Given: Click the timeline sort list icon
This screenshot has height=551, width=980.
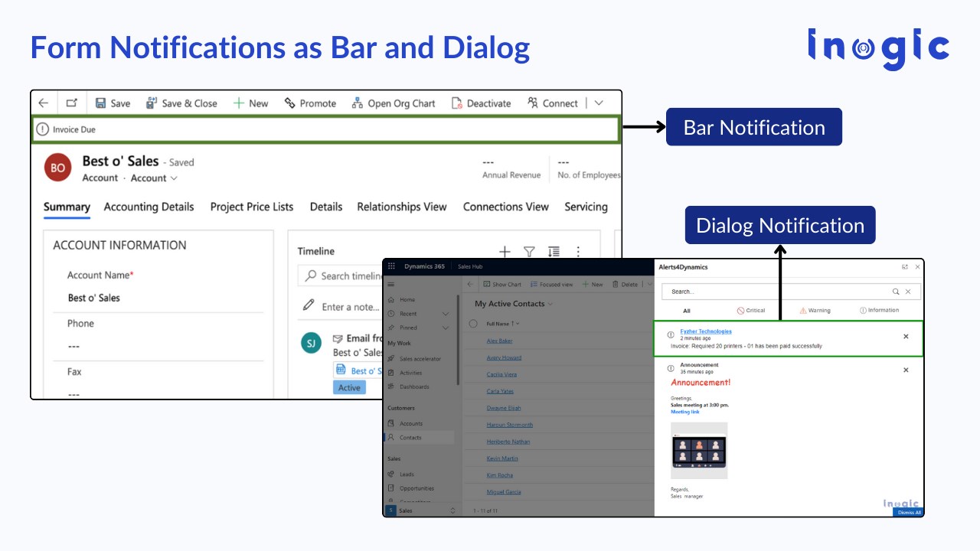Looking at the screenshot, I should (x=554, y=251).
